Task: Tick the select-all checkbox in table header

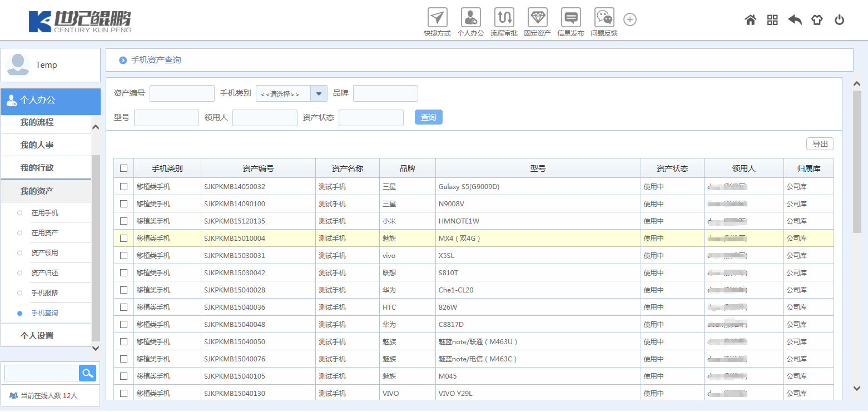Action: tap(123, 168)
